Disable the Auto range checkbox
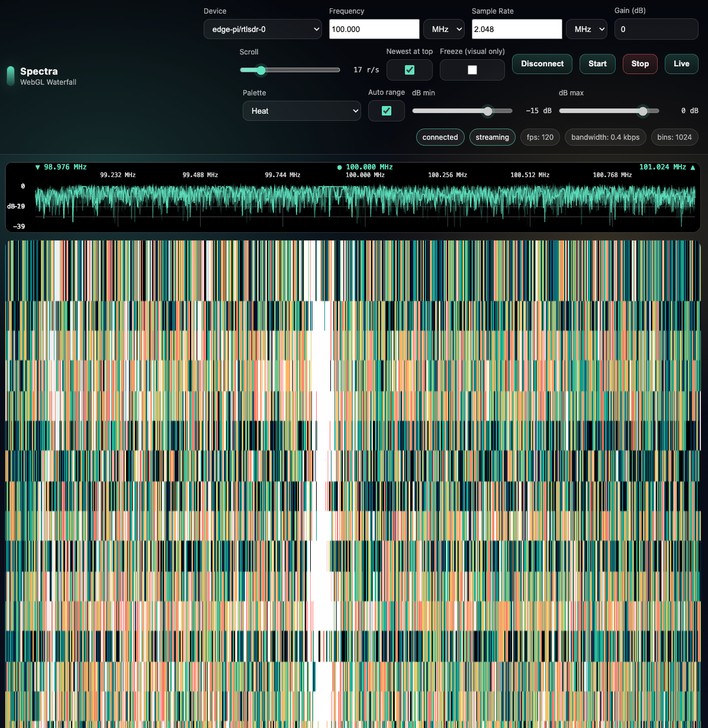708x728 pixels. (387, 111)
